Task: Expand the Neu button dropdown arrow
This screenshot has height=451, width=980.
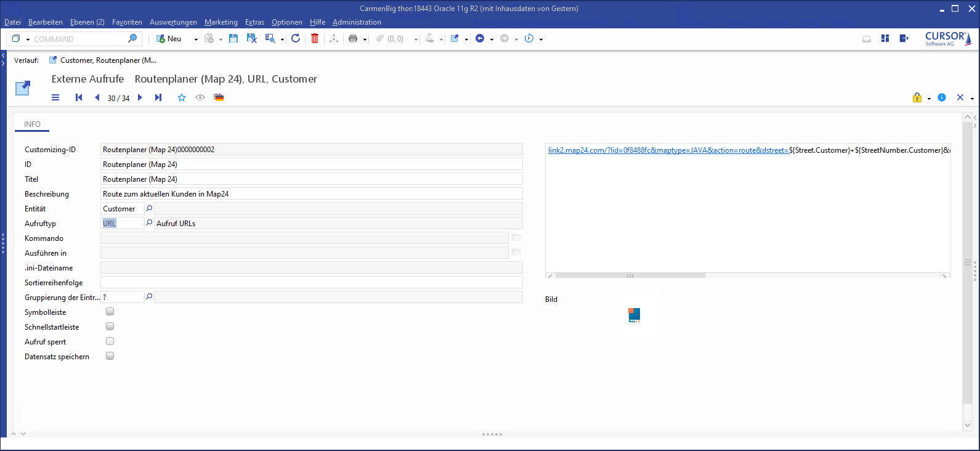Action: point(196,39)
